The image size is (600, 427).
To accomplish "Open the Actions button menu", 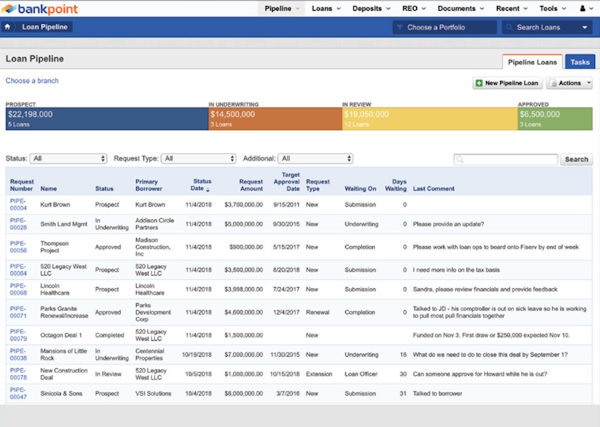I will point(570,83).
